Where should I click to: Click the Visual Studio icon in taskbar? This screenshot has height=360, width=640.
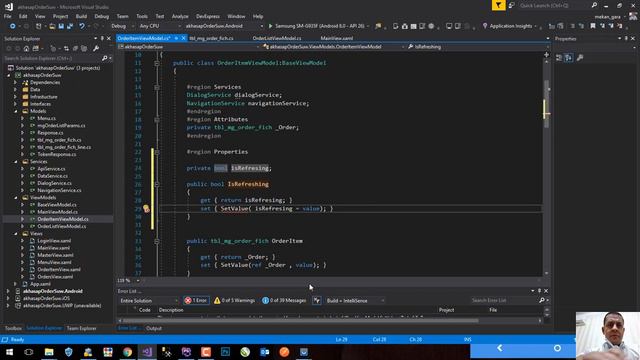coord(147,351)
